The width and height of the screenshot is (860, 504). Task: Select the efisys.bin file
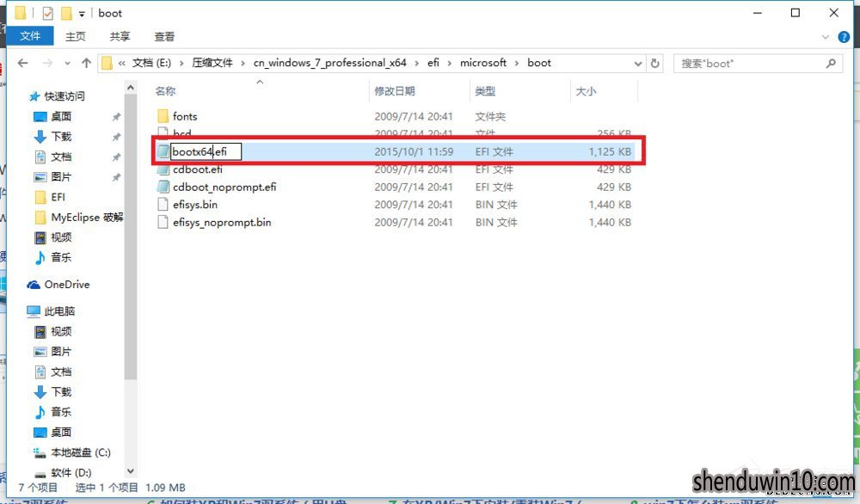pyautogui.click(x=194, y=205)
